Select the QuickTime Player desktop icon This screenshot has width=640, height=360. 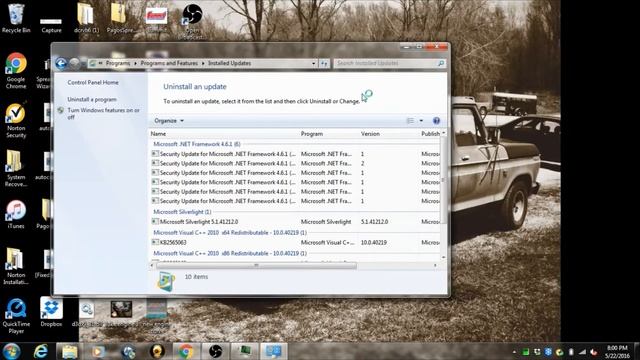pyautogui.click(x=16, y=316)
